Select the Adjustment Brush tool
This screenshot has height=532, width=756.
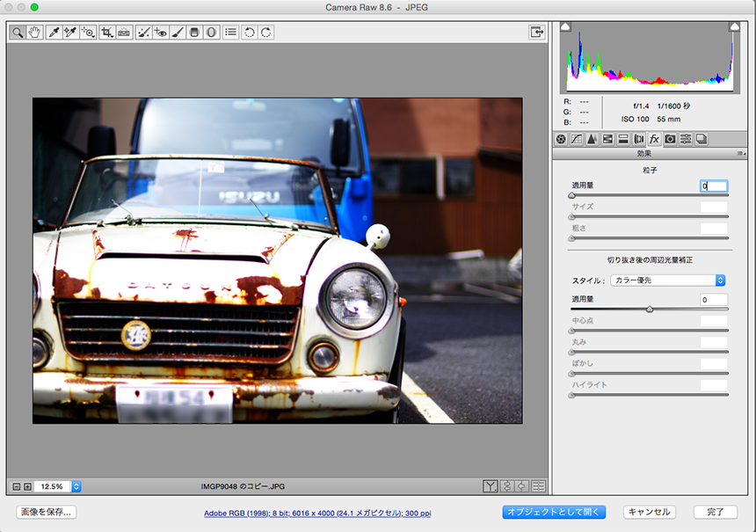tap(178, 33)
